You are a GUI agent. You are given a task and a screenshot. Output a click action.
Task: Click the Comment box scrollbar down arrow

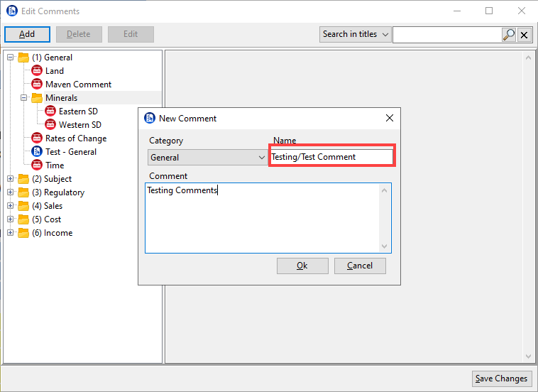click(385, 246)
